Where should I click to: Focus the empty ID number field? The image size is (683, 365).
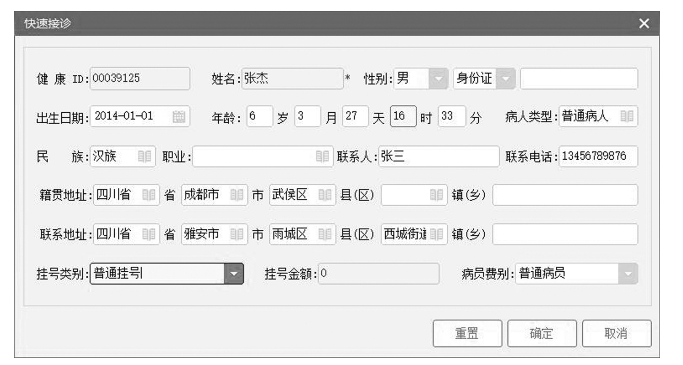coord(579,79)
